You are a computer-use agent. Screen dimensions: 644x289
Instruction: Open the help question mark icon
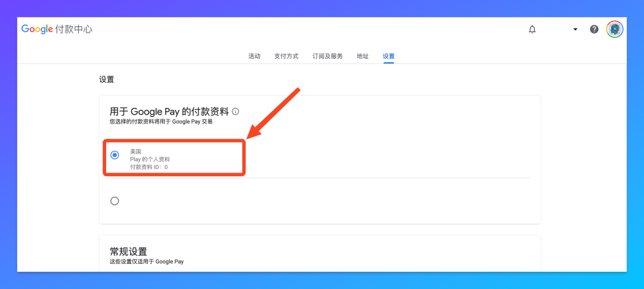coord(594,30)
